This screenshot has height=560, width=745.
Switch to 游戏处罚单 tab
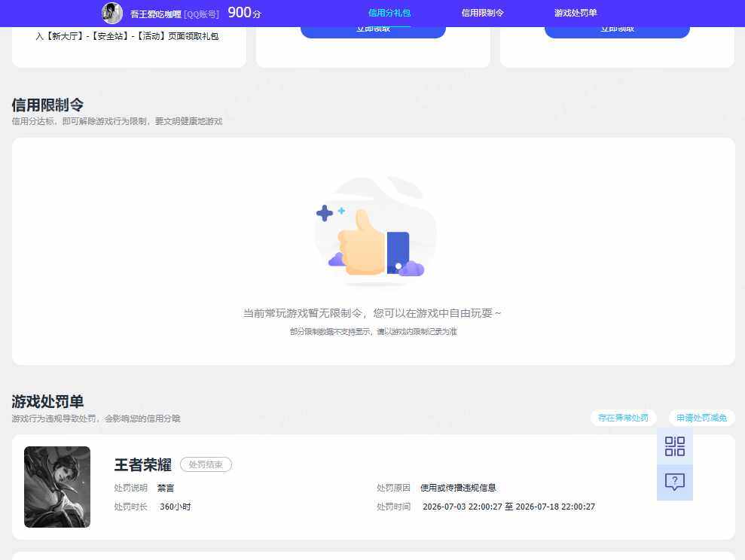[576, 13]
